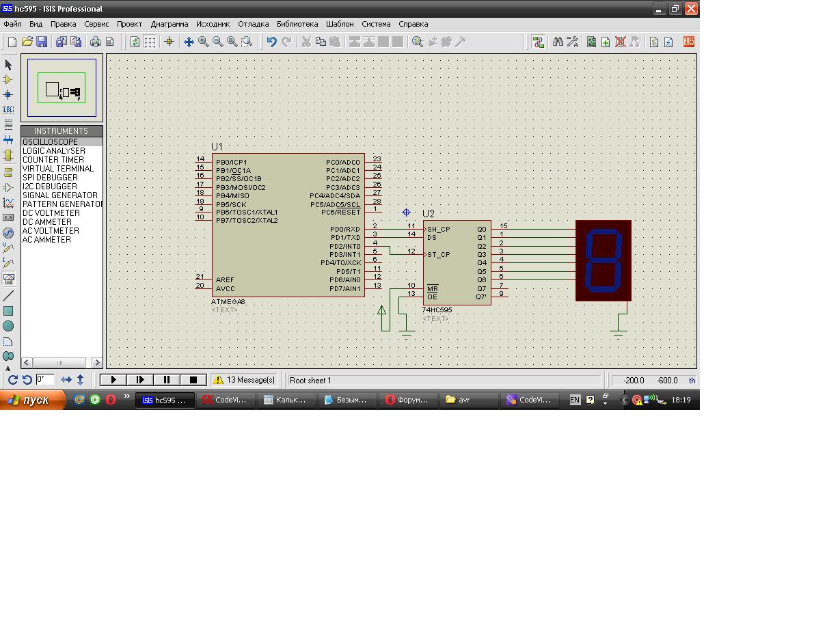Viewport: 840px width, 630px height.
Task: Click the overview thumbnail of the schematic
Action: (62, 89)
